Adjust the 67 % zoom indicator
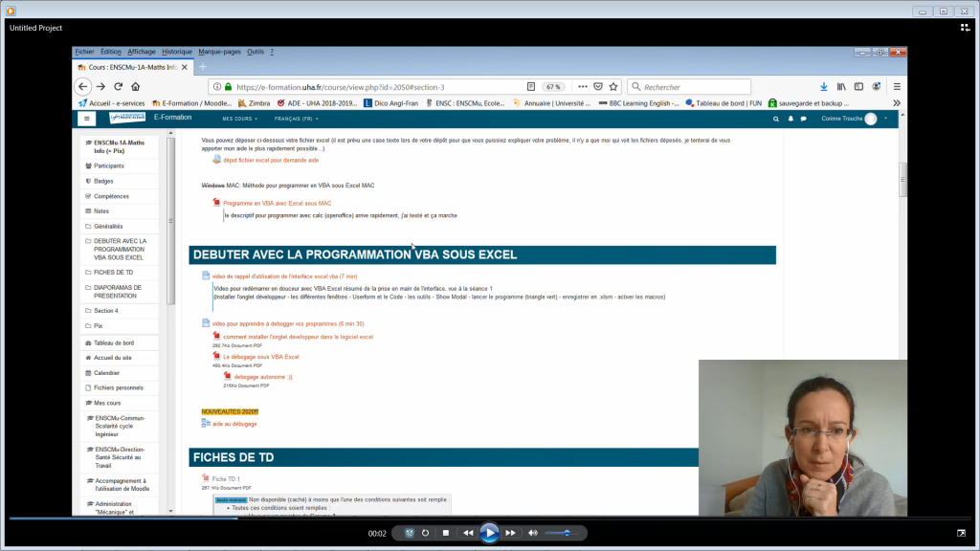Screen dimensions: 980x551 point(553,87)
